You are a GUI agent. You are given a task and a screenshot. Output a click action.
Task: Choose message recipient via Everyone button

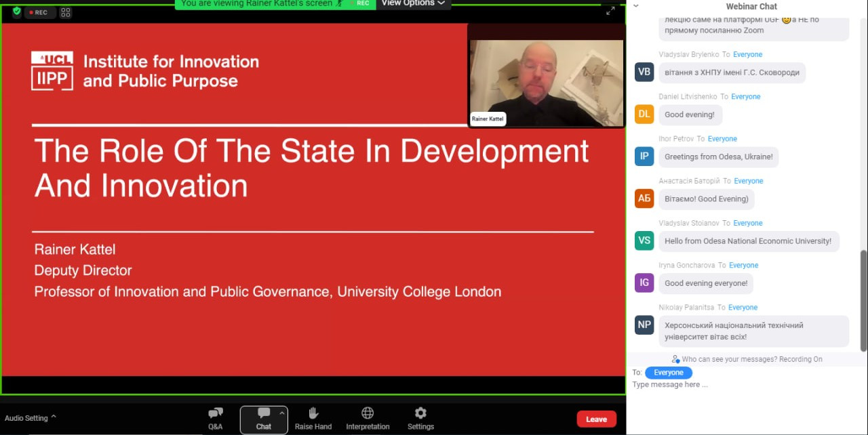[x=669, y=373]
